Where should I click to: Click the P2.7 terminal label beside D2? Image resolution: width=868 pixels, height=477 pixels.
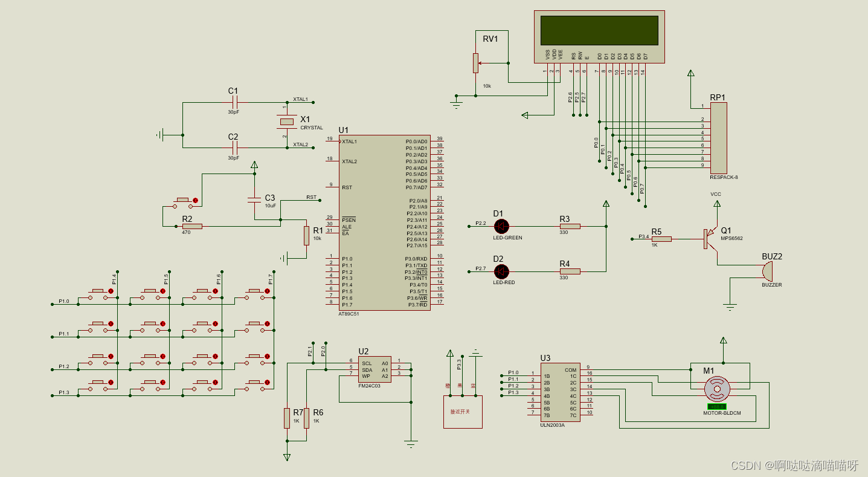pyautogui.click(x=481, y=268)
